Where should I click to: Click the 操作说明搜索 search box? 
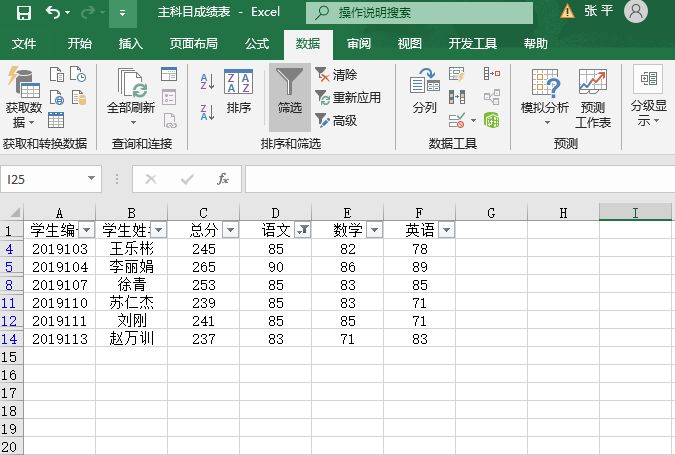coord(419,12)
